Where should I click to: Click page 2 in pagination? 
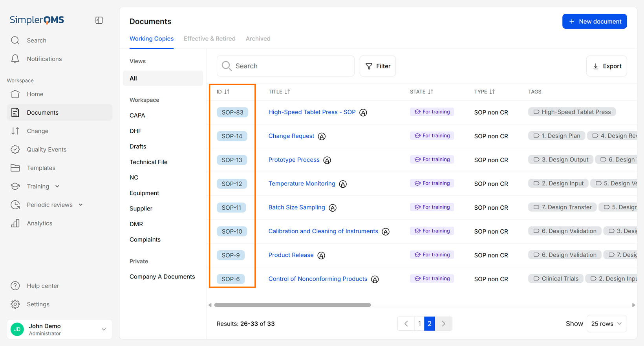430,324
